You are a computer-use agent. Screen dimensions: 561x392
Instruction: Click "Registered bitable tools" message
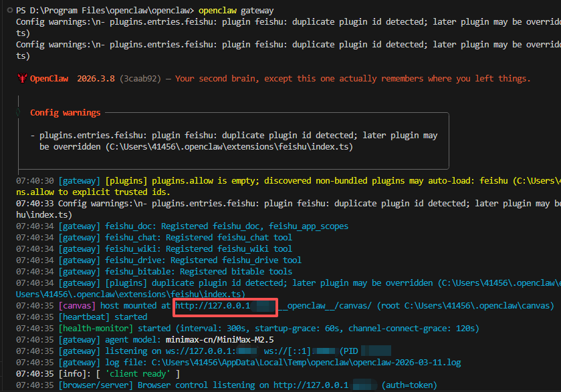pyautogui.click(x=236, y=272)
